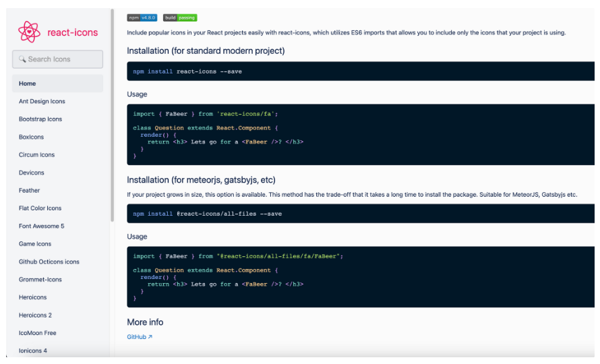
Task: Open Heroicons 2 in the sidebar
Action: point(35,315)
